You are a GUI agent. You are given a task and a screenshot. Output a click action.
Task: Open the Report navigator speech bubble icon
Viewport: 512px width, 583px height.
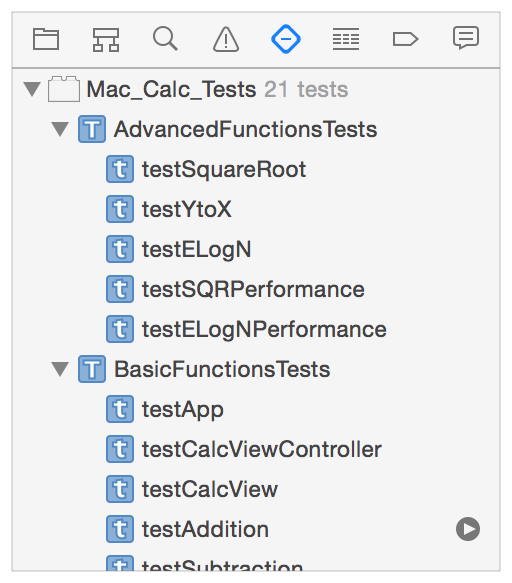coord(466,38)
